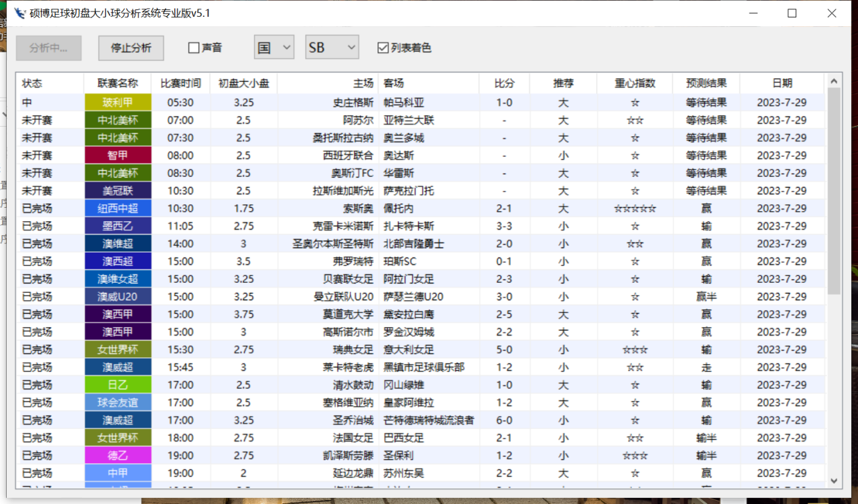The width and height of the screenshot is (858, 504).
Task: Select the 预测结果 column header
Action: point(706,83)
